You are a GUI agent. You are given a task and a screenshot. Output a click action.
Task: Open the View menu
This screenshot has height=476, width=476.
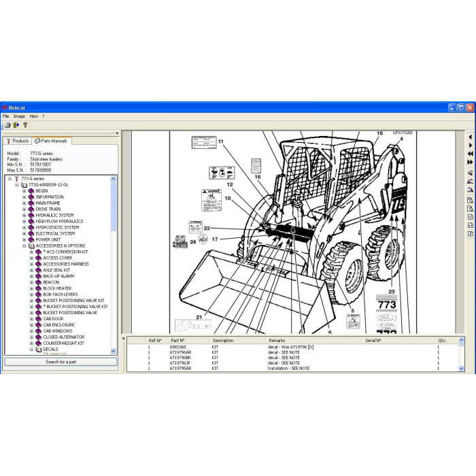(34, 116)
